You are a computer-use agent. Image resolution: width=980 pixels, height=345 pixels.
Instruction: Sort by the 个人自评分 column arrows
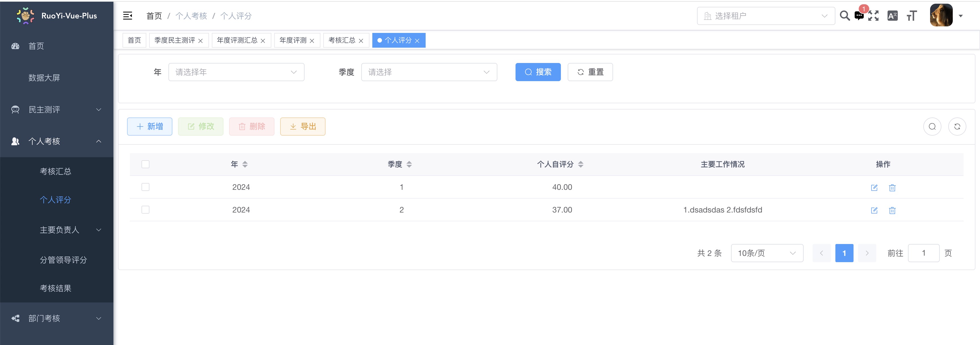(x=580, y=164)
